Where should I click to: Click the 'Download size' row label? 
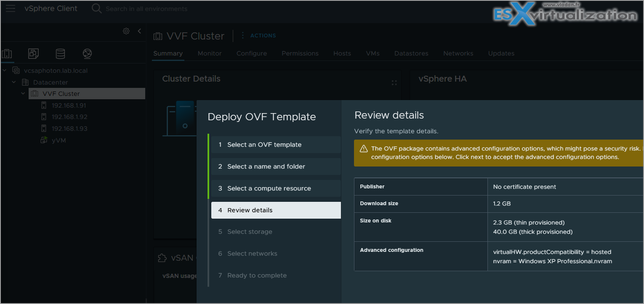point(379,204)
